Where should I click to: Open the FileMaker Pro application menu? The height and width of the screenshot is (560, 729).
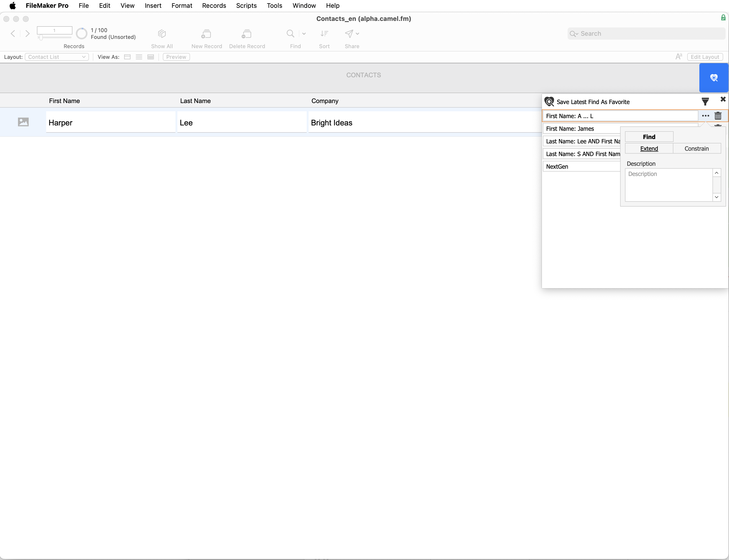click(x=47, y=6)
